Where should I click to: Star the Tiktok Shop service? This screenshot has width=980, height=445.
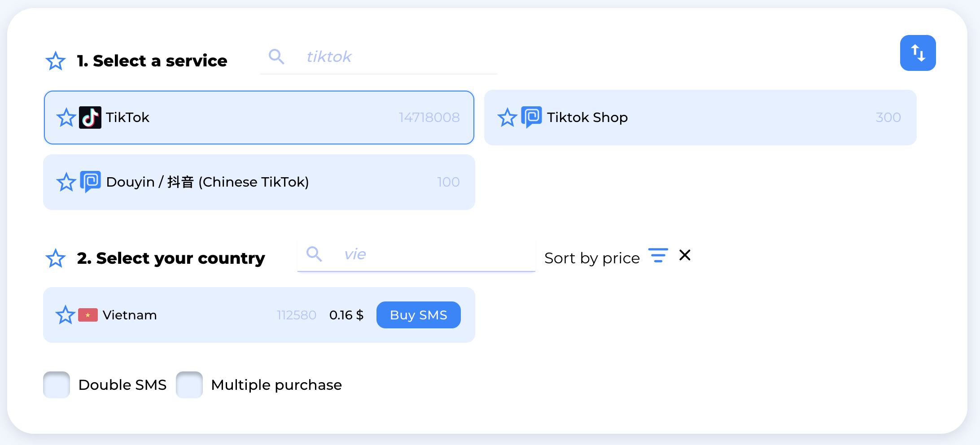(x=507, y=118)
